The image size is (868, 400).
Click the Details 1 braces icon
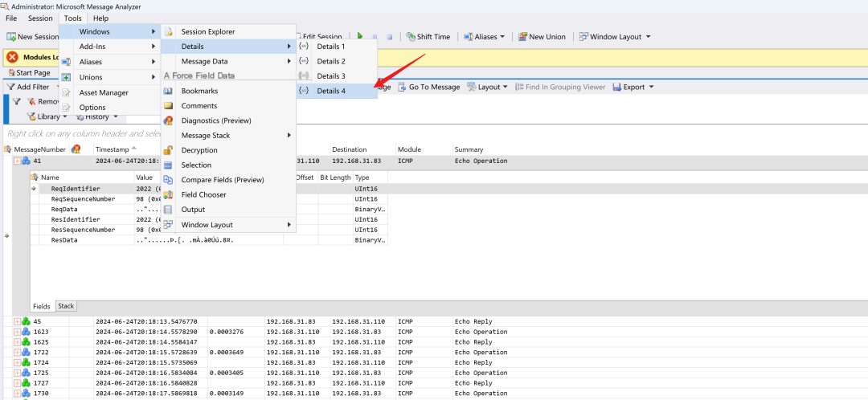coord(304,47)
